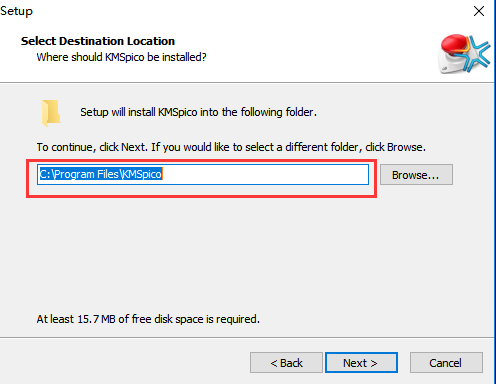Click the installer logo in header

464,54
